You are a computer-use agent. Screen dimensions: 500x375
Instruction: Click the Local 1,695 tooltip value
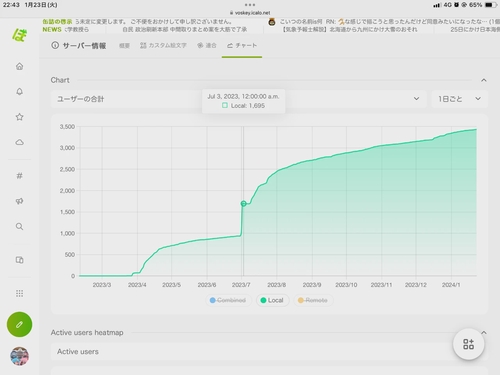248,106
